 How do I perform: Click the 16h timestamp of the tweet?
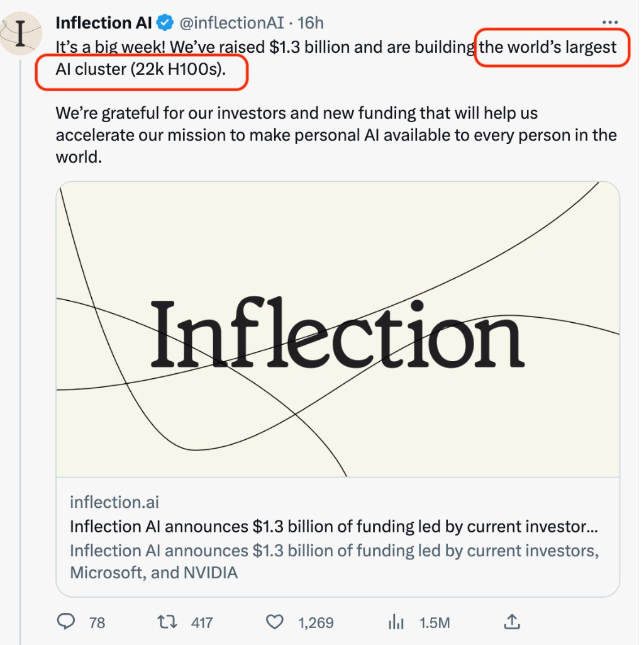pos(311,23)
